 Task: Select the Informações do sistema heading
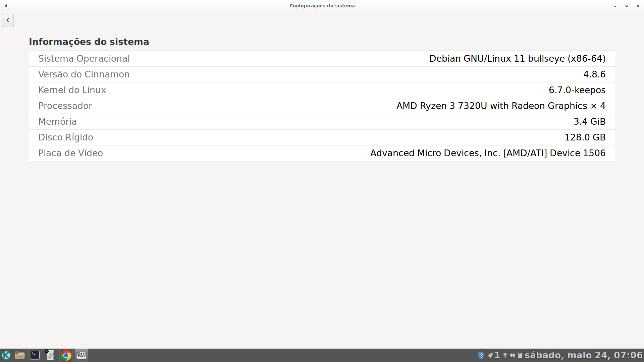tap(89, 42)
